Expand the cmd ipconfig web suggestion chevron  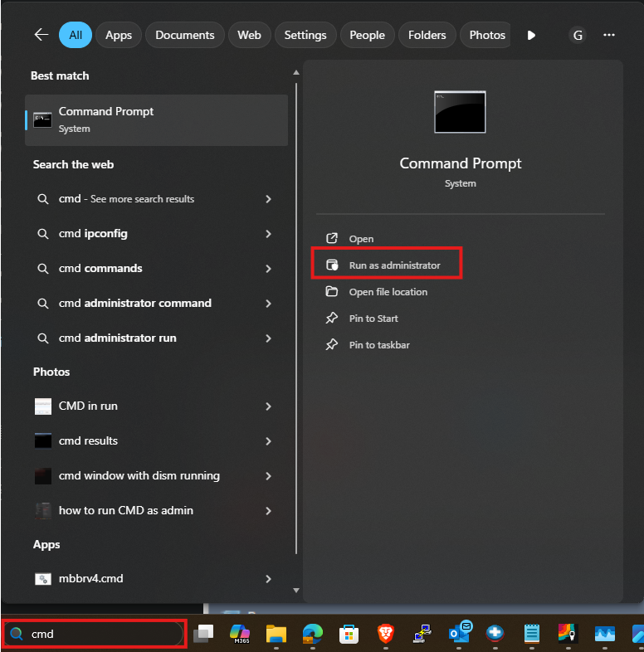click(268, 234)
